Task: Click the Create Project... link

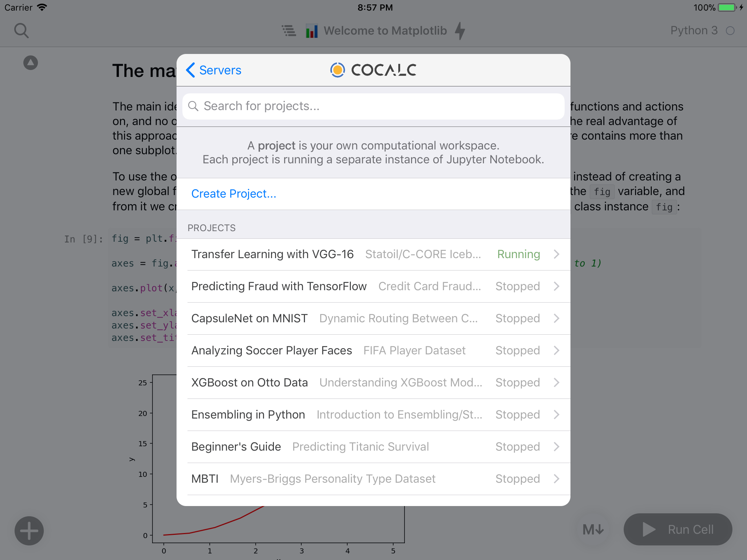Action: coord(234,194)
